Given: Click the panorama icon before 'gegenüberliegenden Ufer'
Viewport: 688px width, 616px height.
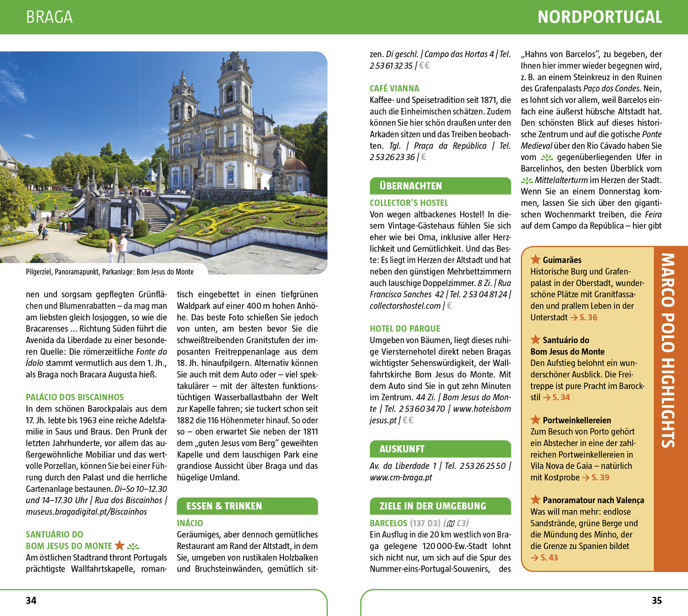Looking at the screenshot, I should pos(547,158).
